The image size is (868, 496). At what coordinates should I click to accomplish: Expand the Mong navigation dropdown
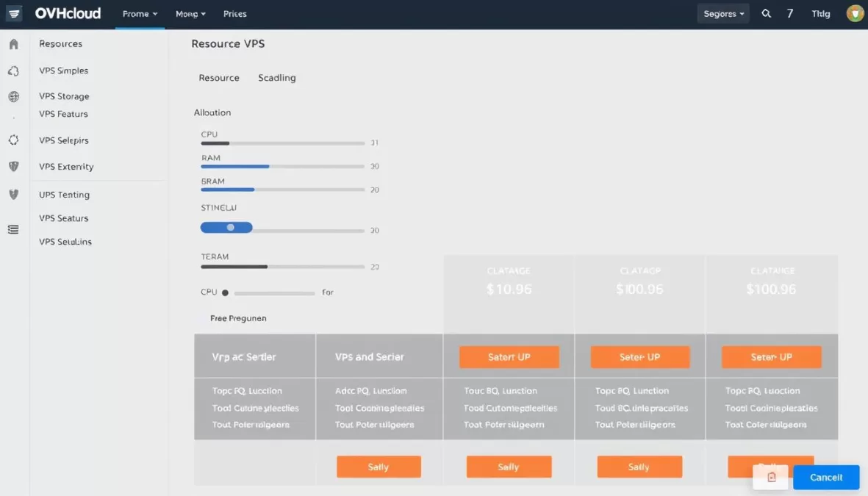point(190,13)
